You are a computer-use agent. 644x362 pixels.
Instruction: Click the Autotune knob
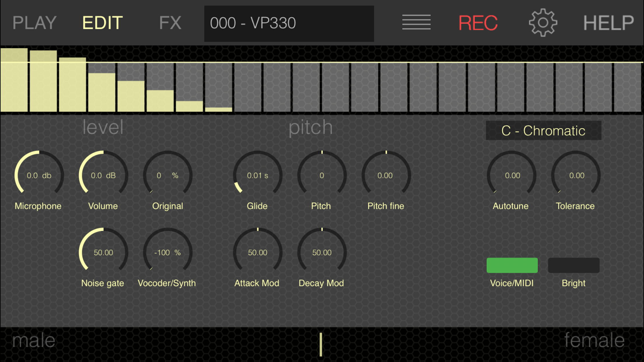tap(512, 175)
